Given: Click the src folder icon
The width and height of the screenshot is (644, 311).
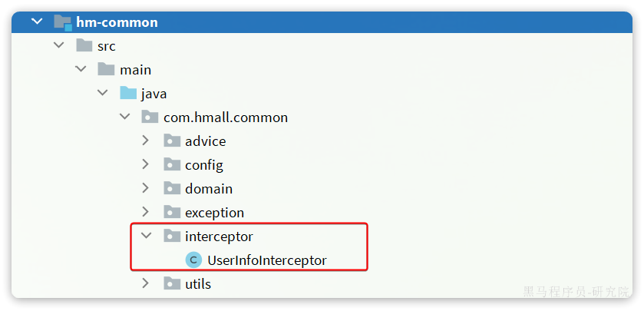Looking at the screenshot, I should [x=84, y=46].
